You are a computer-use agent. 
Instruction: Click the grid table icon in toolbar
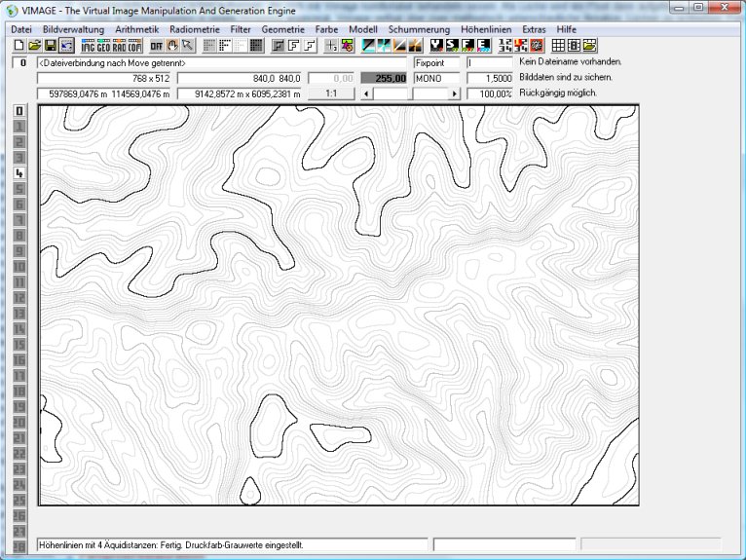558,46
